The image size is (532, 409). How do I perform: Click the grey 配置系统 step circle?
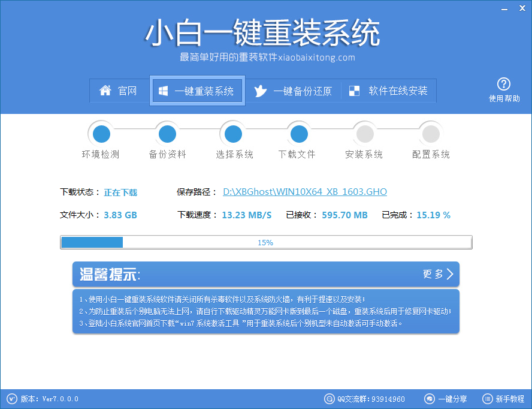[x=430, y=133]
